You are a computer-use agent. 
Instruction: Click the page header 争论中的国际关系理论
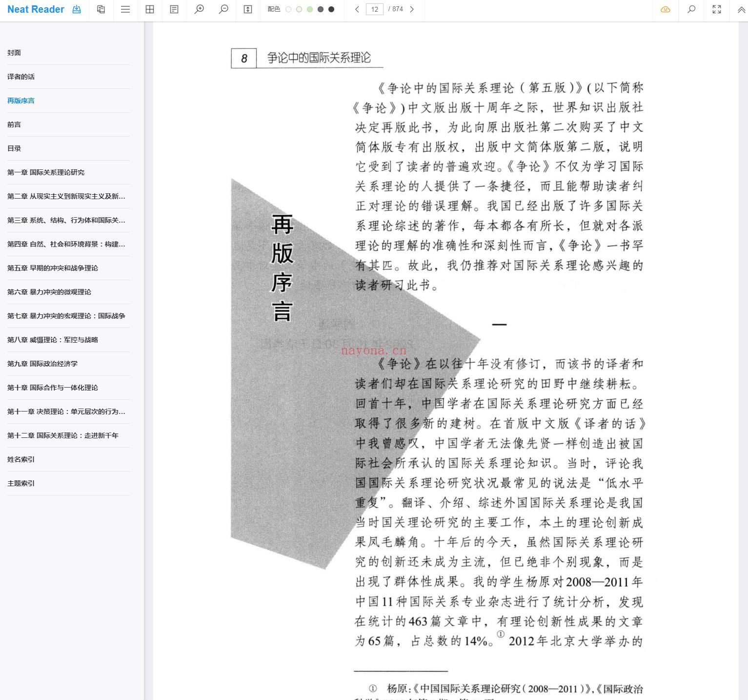click(x=319, y=58)
